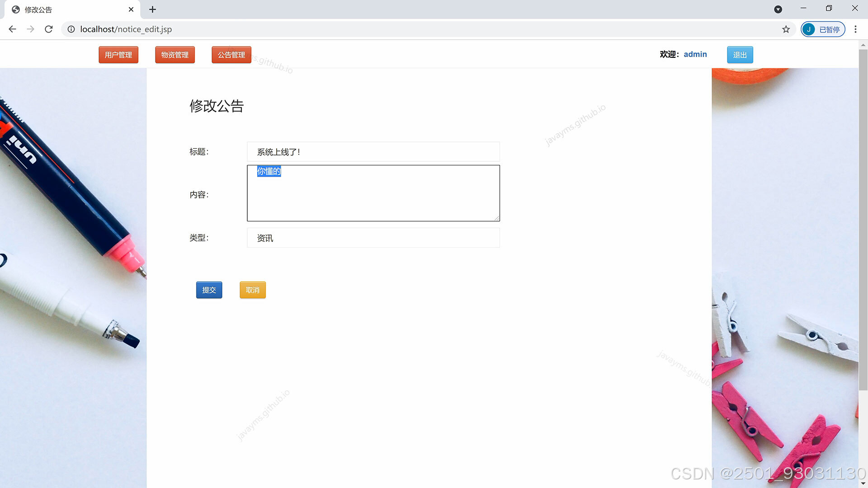Click the admin username link
The width and height of the screenshot is (868, 488).
(x=695, y=54)
